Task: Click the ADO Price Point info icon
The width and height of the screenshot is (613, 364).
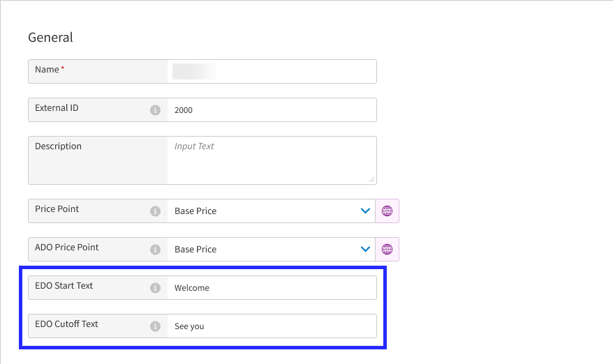Action: coord(156,250)
